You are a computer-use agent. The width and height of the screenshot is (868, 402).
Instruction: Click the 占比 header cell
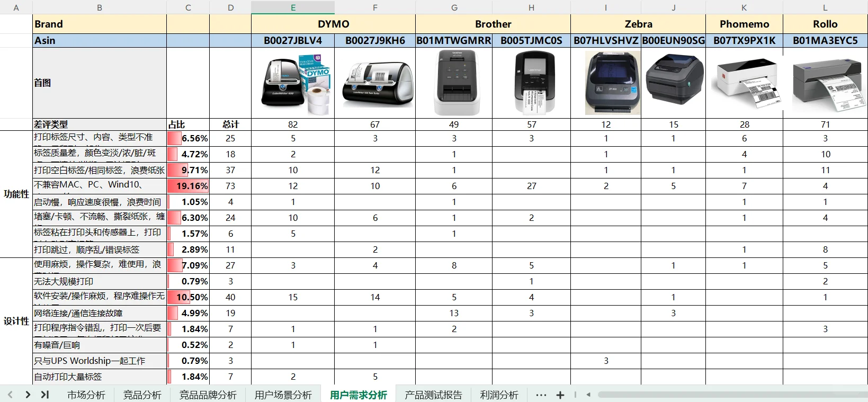click(x=188, y=124)
